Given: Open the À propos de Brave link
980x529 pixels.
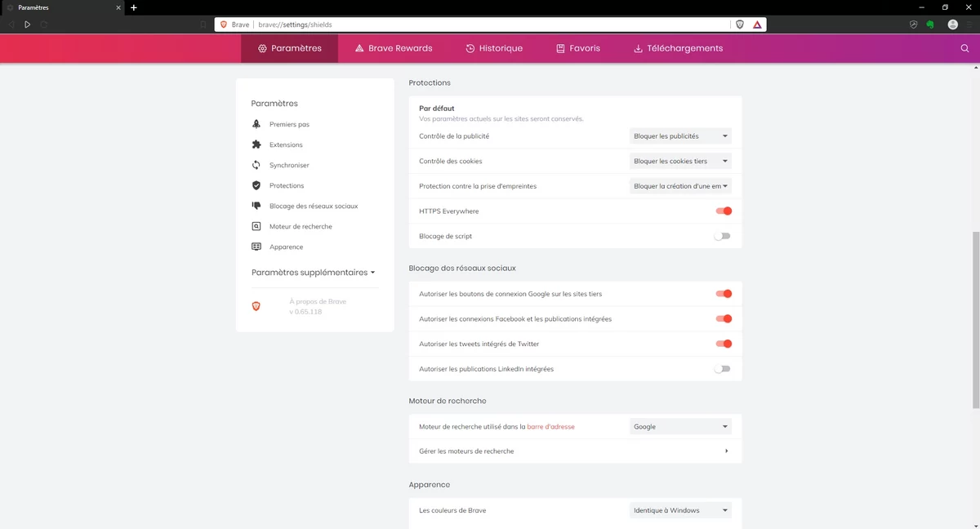Looking at the screenshot, I should coord(318,301).
